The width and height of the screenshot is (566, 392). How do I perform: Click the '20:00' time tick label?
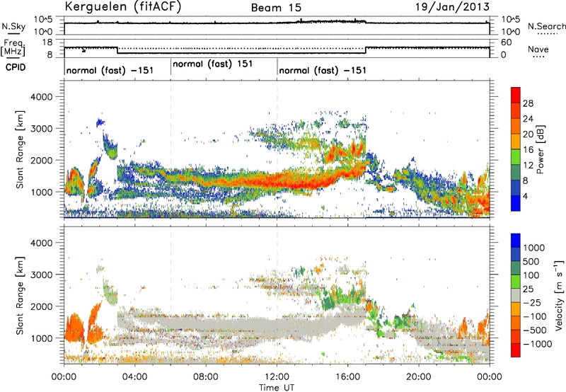click(x=419, y=377)
